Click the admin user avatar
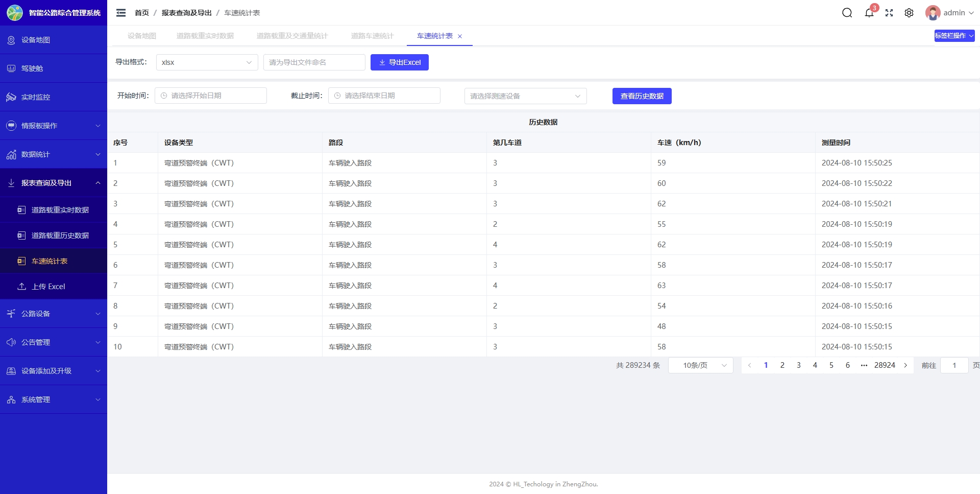Image resolution: width=980 pixels, height=494 pixels. [x=933, y=13]
